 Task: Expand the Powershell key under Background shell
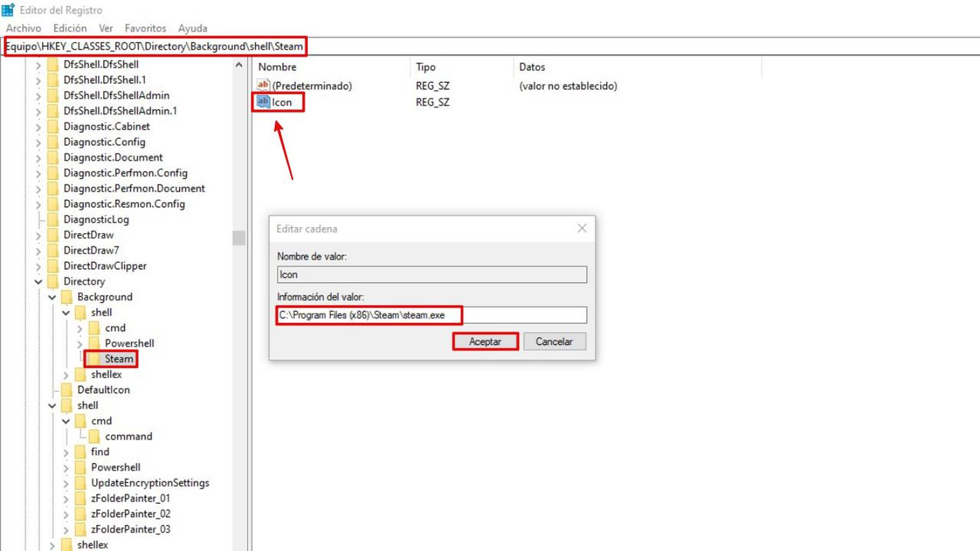pos(80,344)
